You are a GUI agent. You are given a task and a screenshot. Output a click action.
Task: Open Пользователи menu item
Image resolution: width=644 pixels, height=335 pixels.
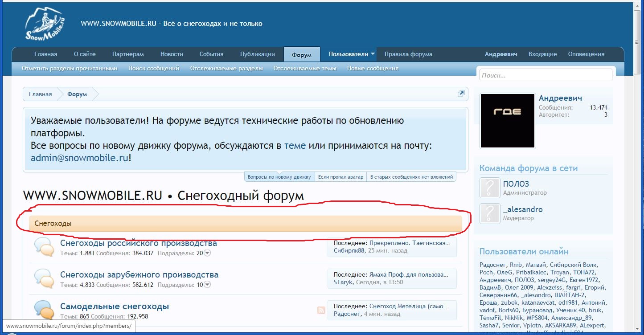click(x=348, y=54)
